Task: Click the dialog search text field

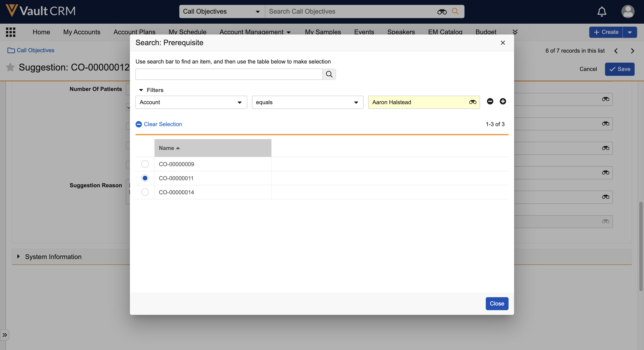Action: (229, 74)
